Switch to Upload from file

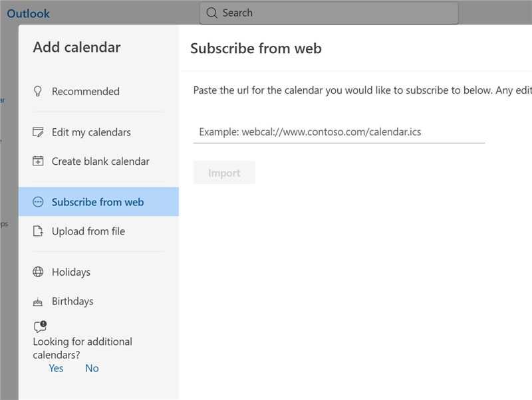(x=88, y=231)
